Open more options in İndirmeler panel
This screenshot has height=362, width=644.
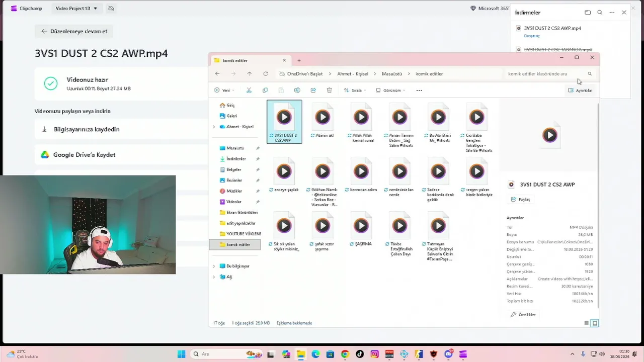[612, 13]
